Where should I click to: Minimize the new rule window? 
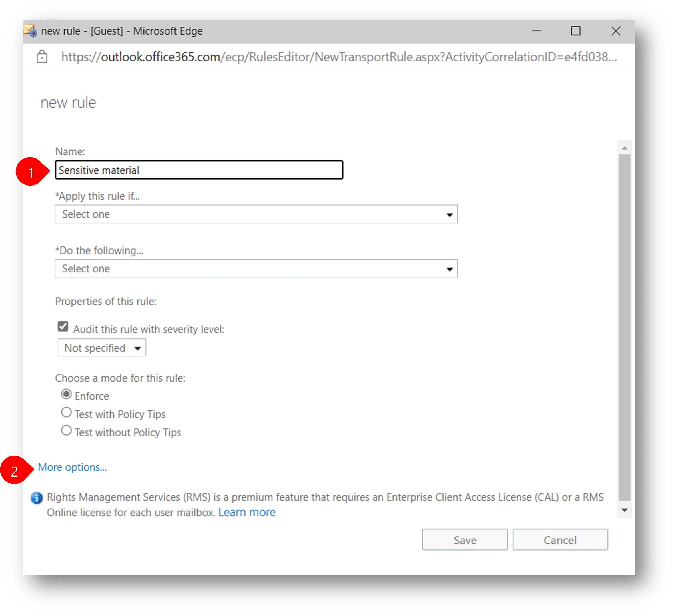pos(537,31)
